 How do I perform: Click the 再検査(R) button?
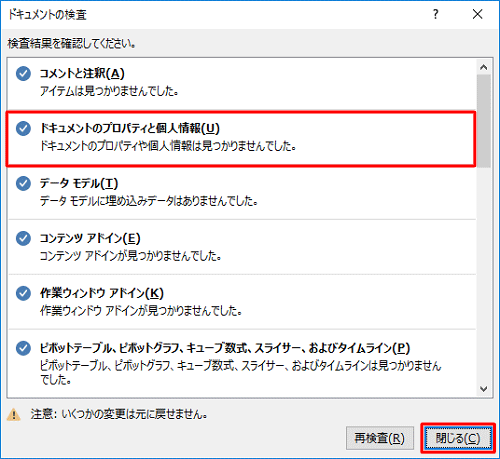point(380,438)
